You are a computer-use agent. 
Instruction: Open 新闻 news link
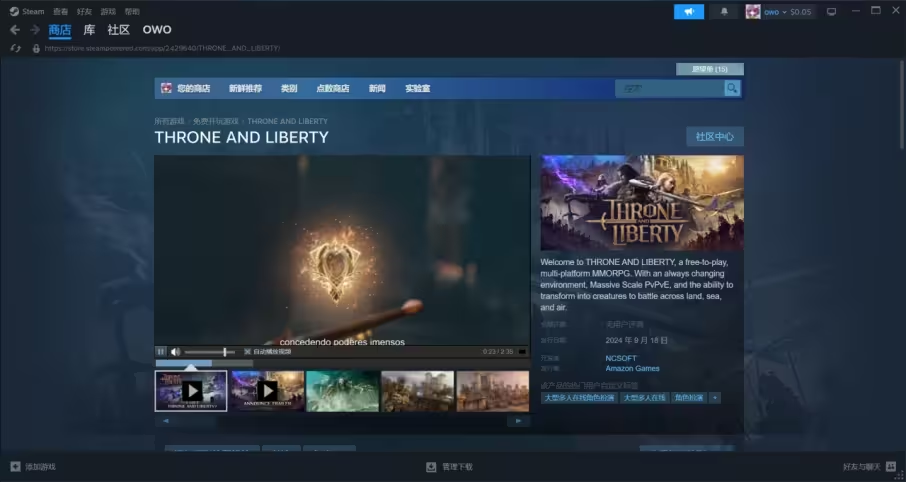(x=377, y=88)
